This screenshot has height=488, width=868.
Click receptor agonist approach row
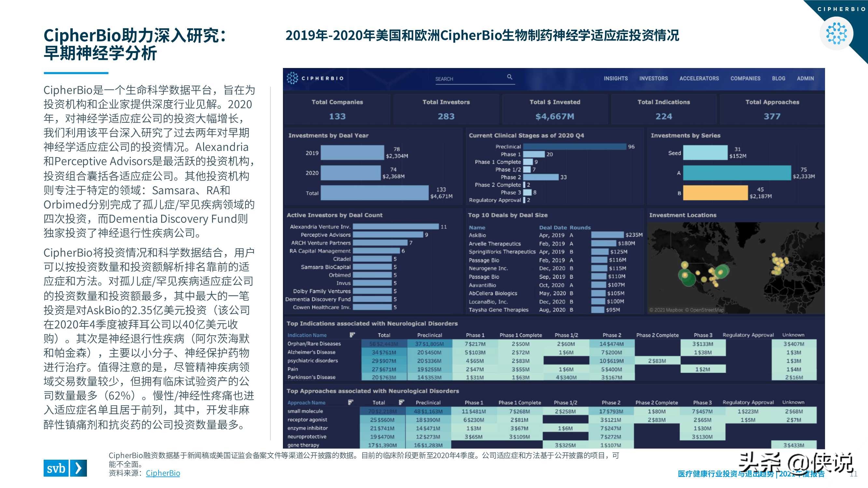coord(551,420)
